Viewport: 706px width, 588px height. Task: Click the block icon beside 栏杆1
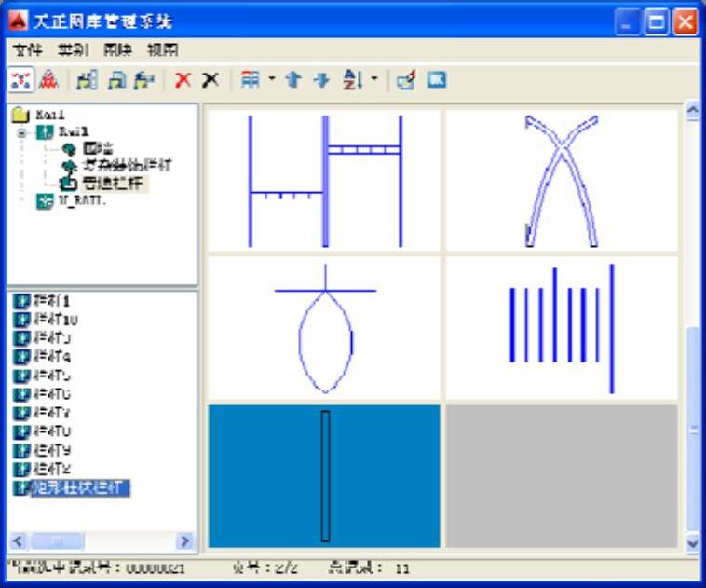21,301
